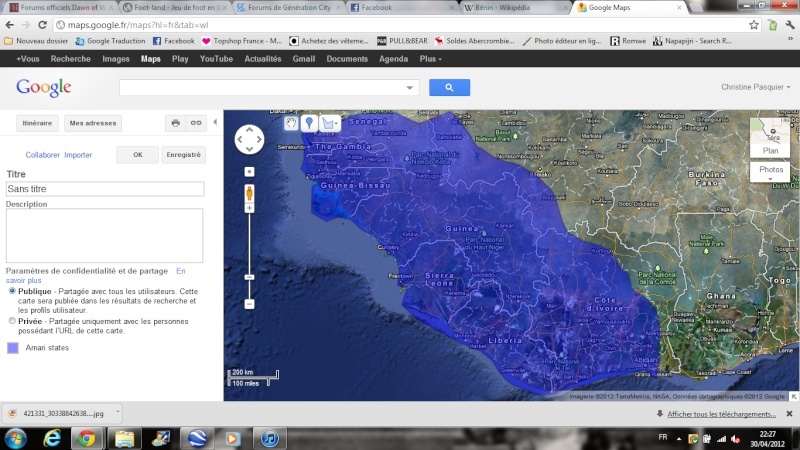Get the map link via chain icon
Image resolution: width=800 pixels, height=450 pixels.
196,123
